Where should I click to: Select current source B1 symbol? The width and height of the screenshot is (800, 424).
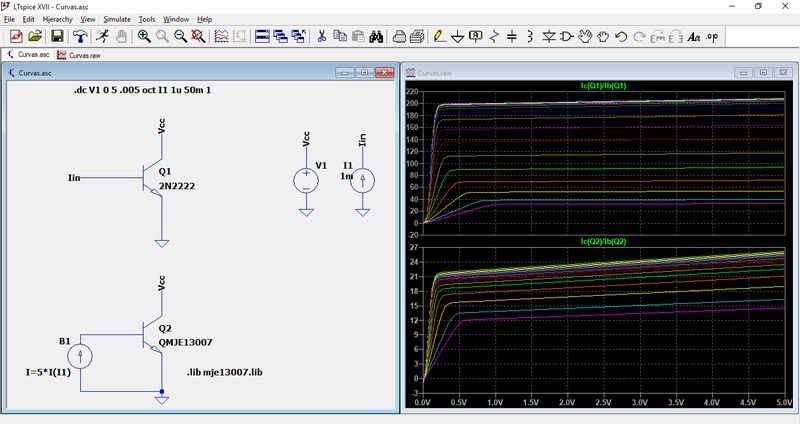80,356
